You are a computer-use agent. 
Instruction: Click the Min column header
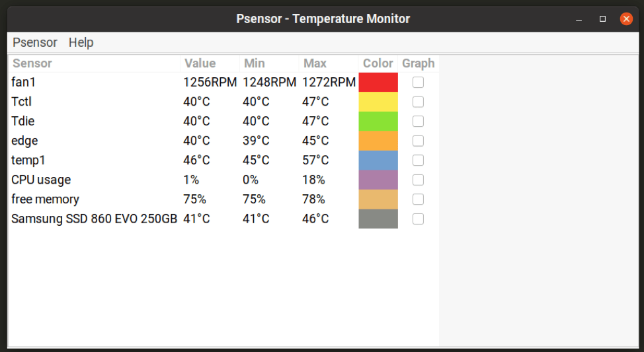269,63
